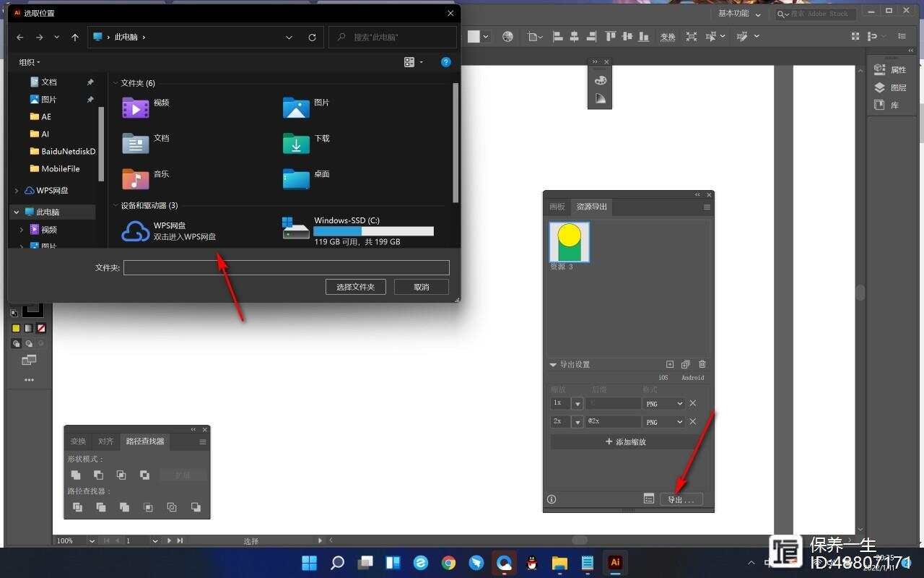This screenshot has width=924, height=578.
Task: Click Exclude shape mode icon
Action: tap(144, 475)
